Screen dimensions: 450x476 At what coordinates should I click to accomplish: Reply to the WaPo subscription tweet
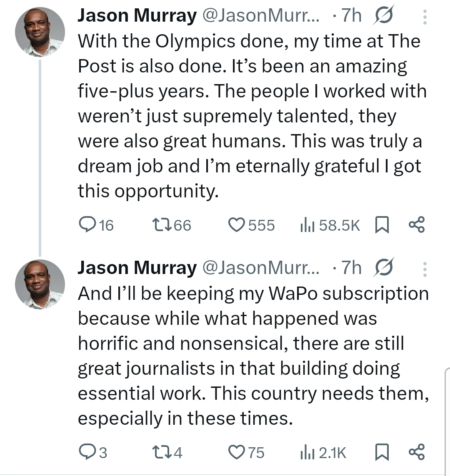(x=87, y=452)
